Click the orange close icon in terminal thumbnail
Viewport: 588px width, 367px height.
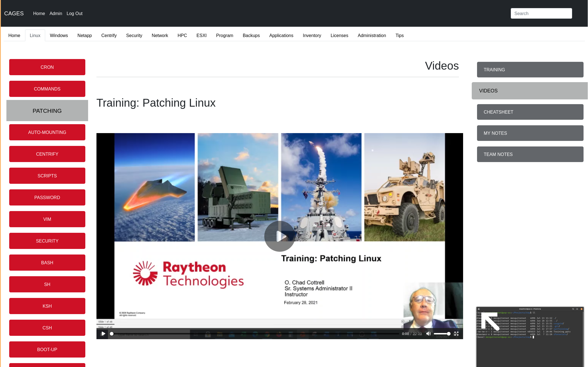(582, 309)
